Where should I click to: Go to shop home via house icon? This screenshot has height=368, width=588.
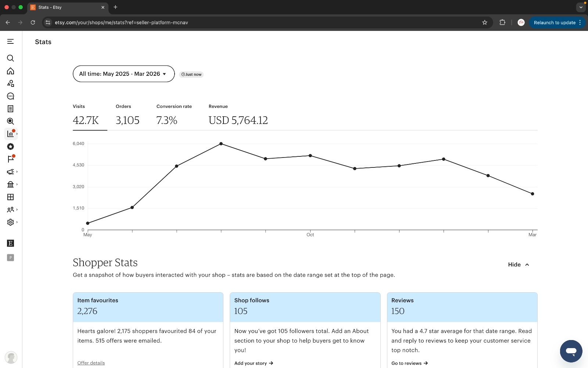point(11,71)
